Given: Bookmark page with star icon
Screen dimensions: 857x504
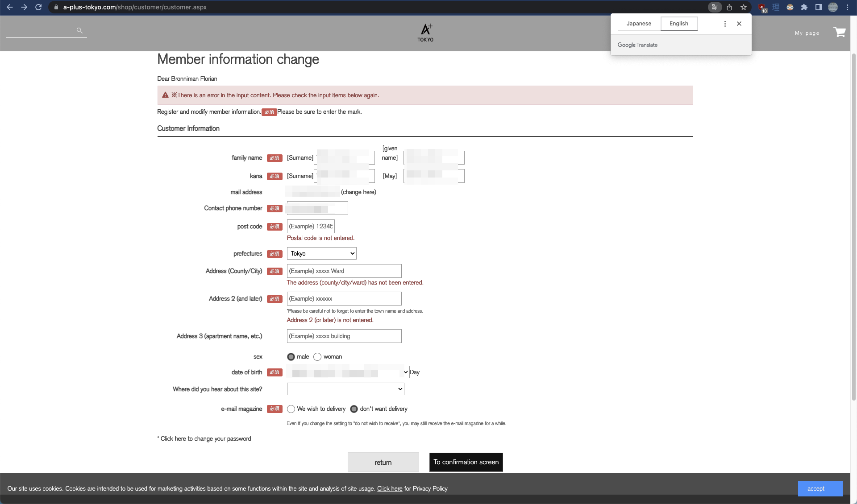Looking at the screenshot, I should click(744, 7).
